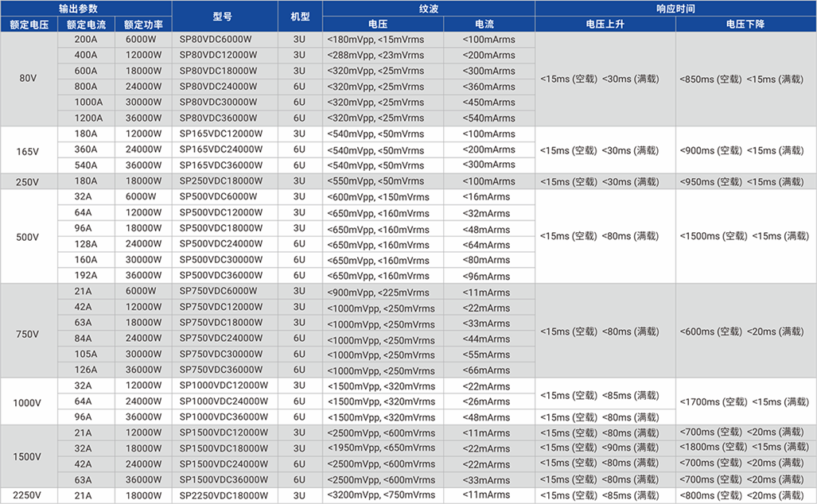The image size is (817, 504).
Task: Click the 360A rated current cell
Action: pyautogui.click(x=86, y=149)
